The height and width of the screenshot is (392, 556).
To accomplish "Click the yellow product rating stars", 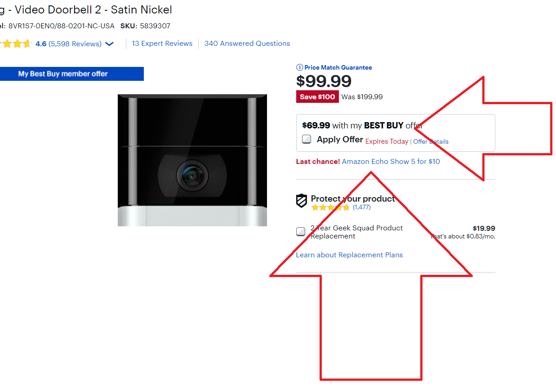I will pyautogui.click(x=16, y=44).
